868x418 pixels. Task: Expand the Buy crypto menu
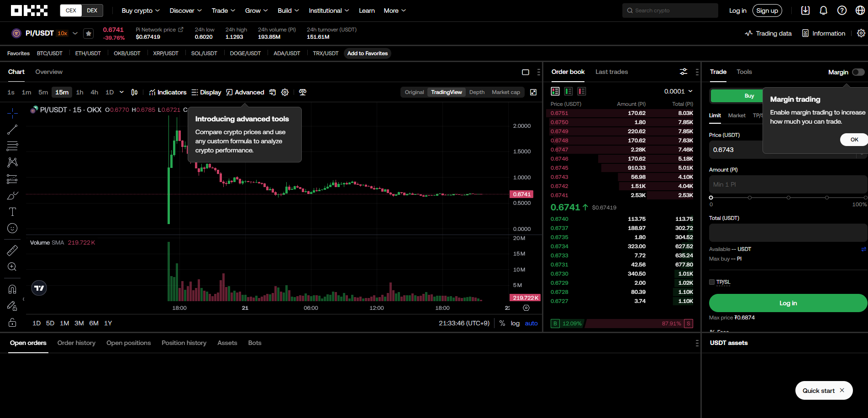click(x=141, y=10)
